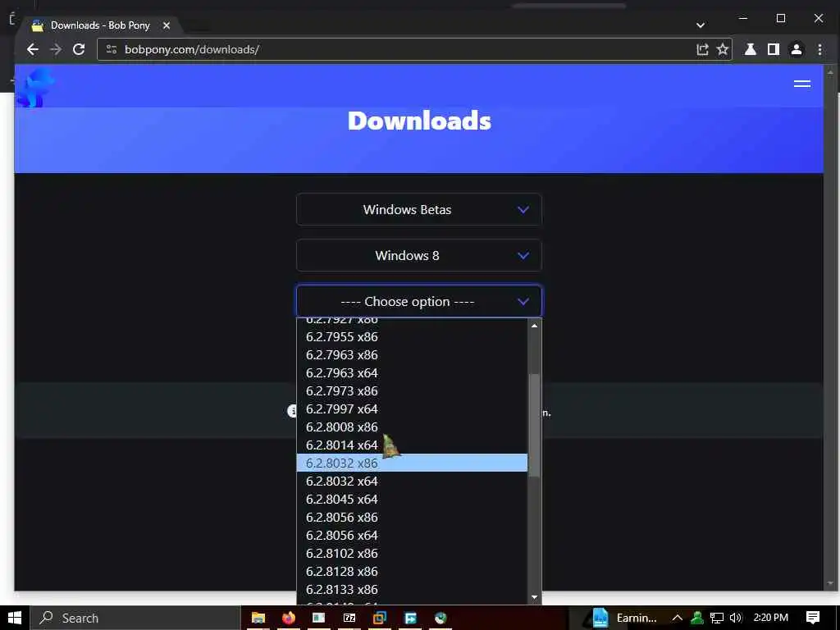Image resolution: width=840 pixels, height=630 pixels.
Task: Select build 6.2.8008 x86
Action: 412,427
